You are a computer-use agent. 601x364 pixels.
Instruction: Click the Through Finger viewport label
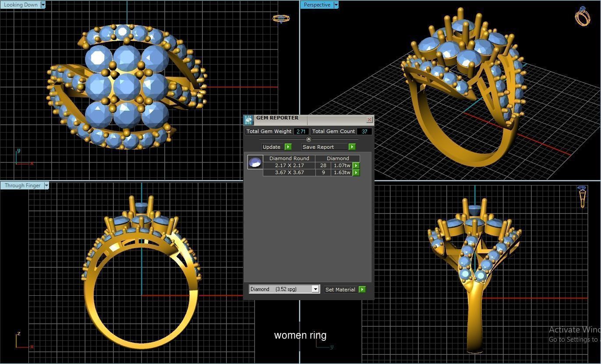(22, 185)
